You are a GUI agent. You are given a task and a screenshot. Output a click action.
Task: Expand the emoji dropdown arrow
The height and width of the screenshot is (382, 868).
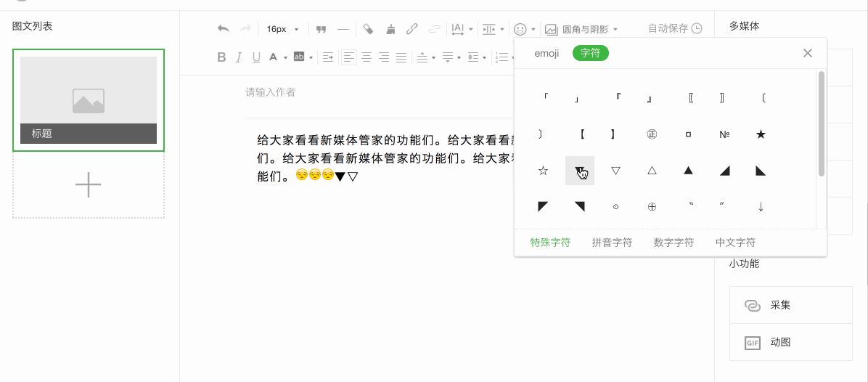pyautogui.click(x=533, y=29)
